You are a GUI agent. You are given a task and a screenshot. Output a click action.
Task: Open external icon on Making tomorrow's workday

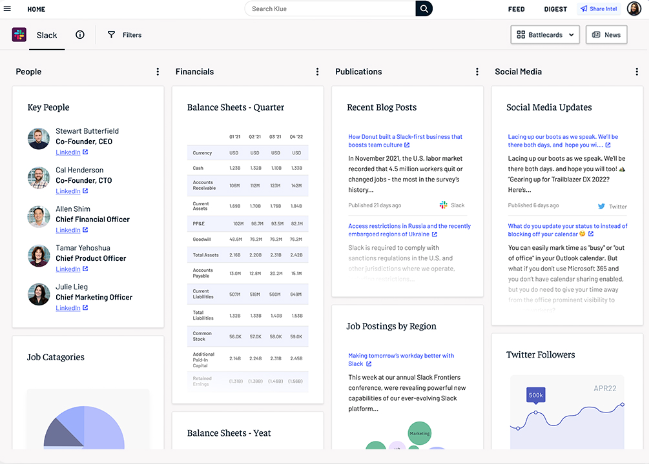pos(369,364)
